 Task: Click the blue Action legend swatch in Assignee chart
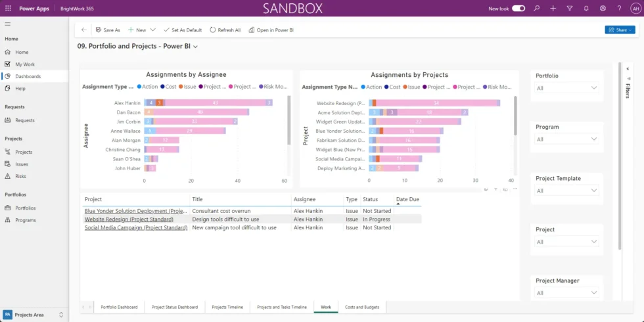139,87
